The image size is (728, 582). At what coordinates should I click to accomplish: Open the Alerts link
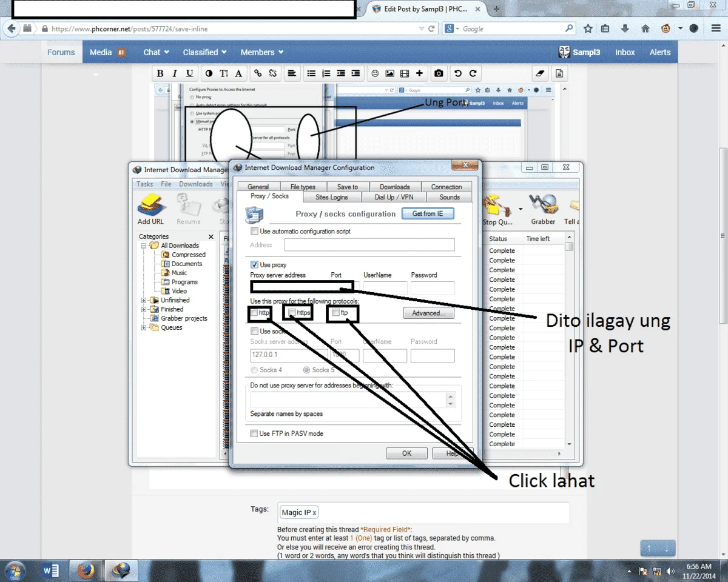click(x=660, y=52)
